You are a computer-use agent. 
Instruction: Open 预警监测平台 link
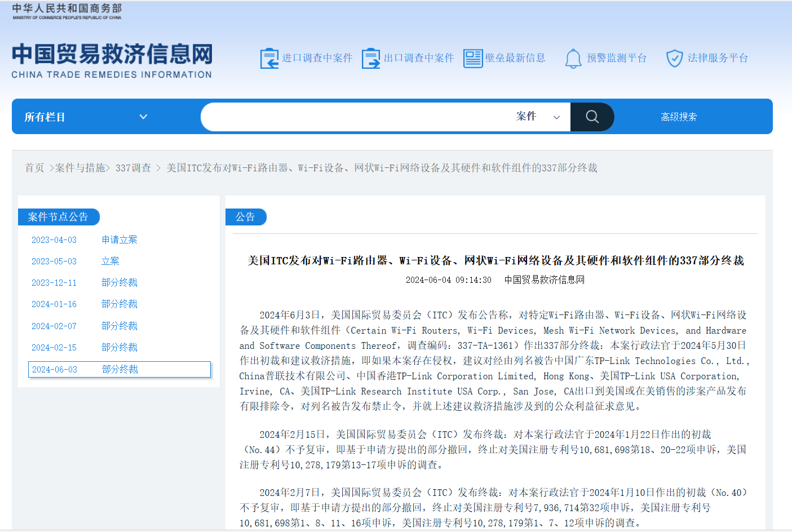click(617, 58)
